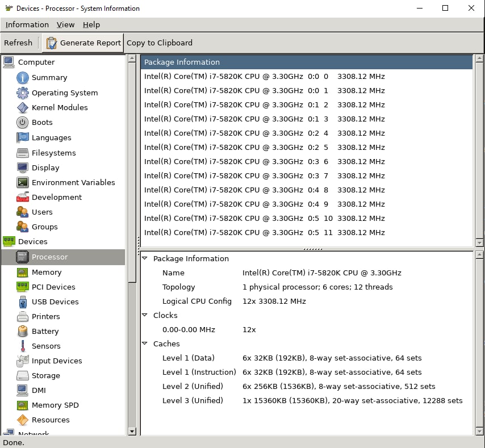The height and width of the screenshot is (448, 485).
Task: Select the Level 2 (Unified) cache row
Action: click(307, 387)
